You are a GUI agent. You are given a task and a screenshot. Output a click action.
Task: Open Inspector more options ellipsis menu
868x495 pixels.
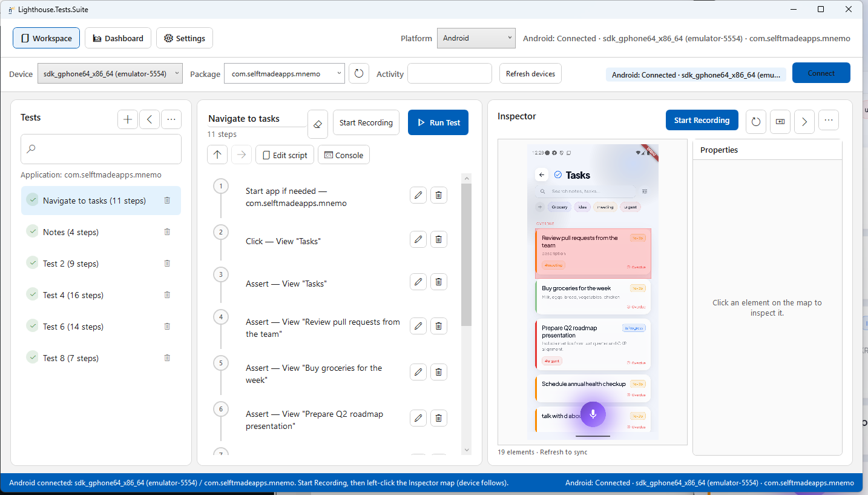[829, 120]
